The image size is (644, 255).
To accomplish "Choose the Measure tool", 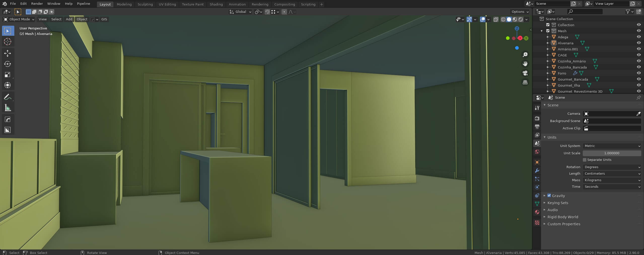I will click(x=8, y=108).
